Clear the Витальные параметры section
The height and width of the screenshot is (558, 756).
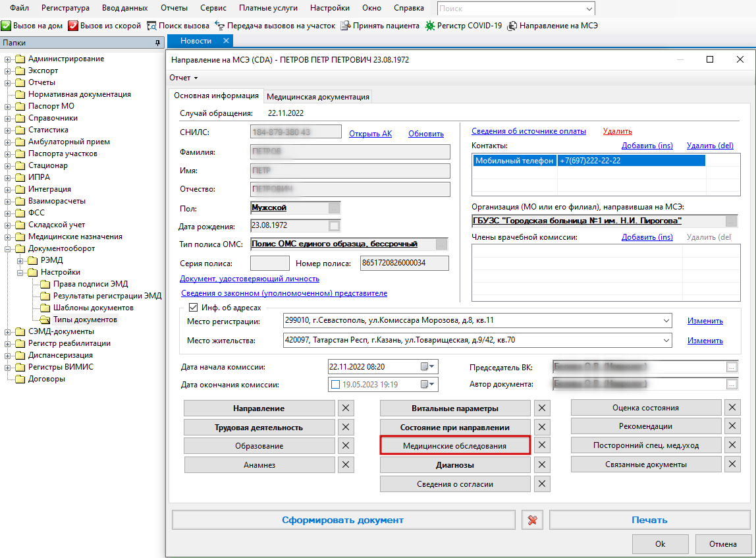click(542, 408)
